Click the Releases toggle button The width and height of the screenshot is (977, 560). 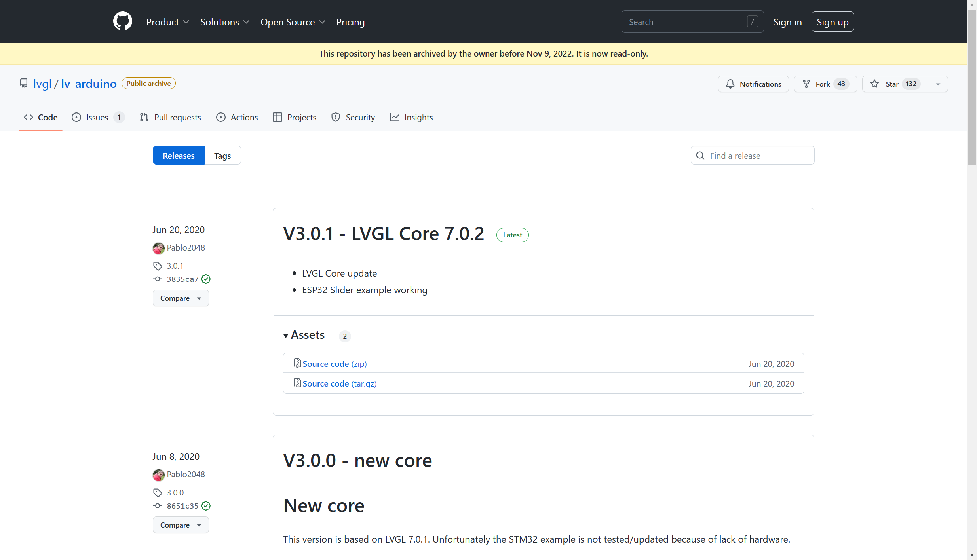pos(179,155)
